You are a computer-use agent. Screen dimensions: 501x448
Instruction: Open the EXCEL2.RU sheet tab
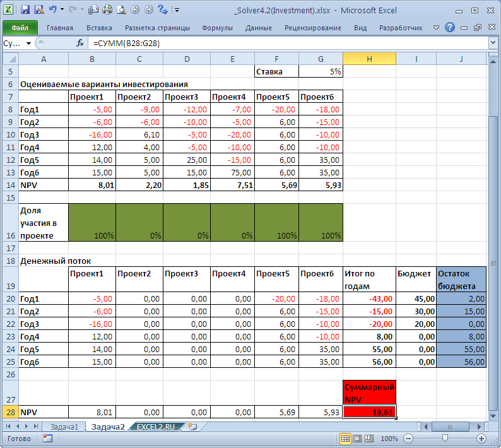coord(156,427)
